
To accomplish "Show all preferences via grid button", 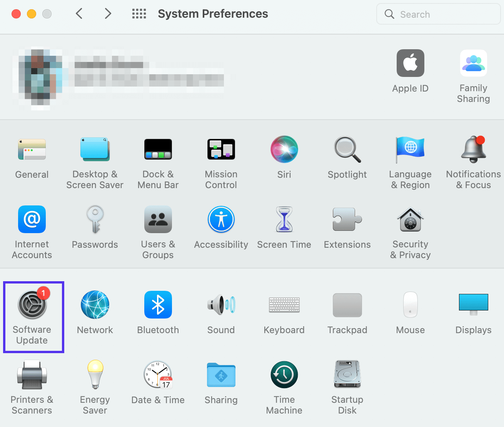I will pos(139,14).
